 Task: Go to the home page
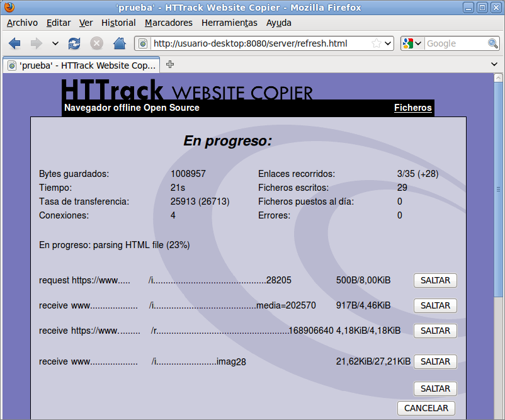coord(120,43)
